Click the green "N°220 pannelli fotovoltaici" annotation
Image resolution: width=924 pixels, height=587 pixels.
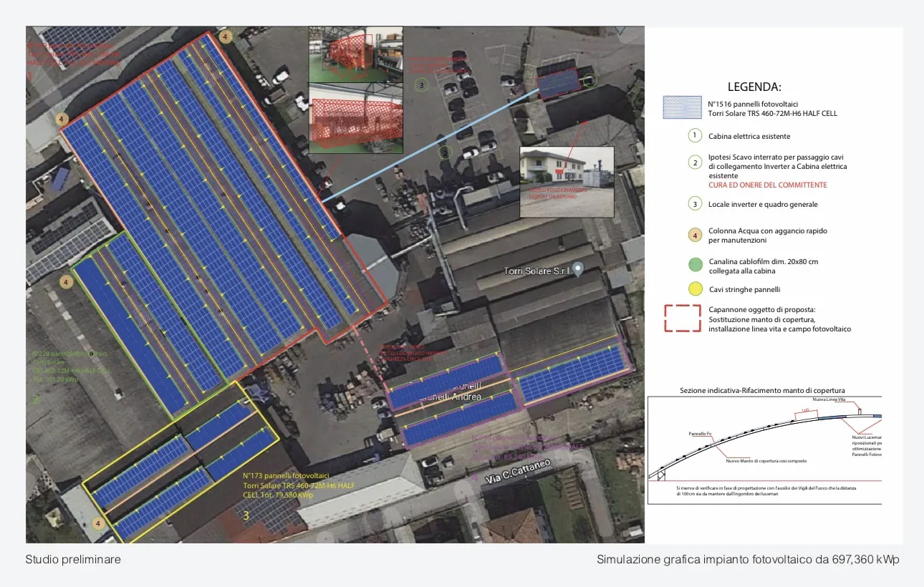point(69,354)
